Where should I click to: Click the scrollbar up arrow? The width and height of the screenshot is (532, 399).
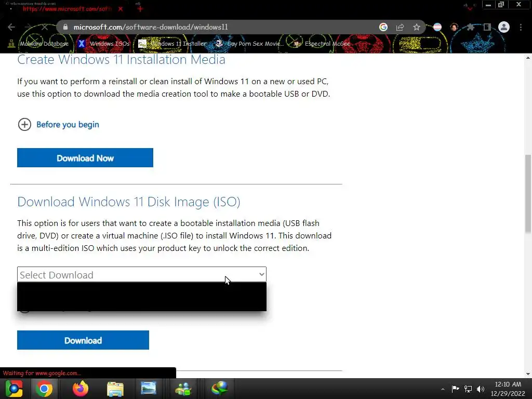click(528, 58)
